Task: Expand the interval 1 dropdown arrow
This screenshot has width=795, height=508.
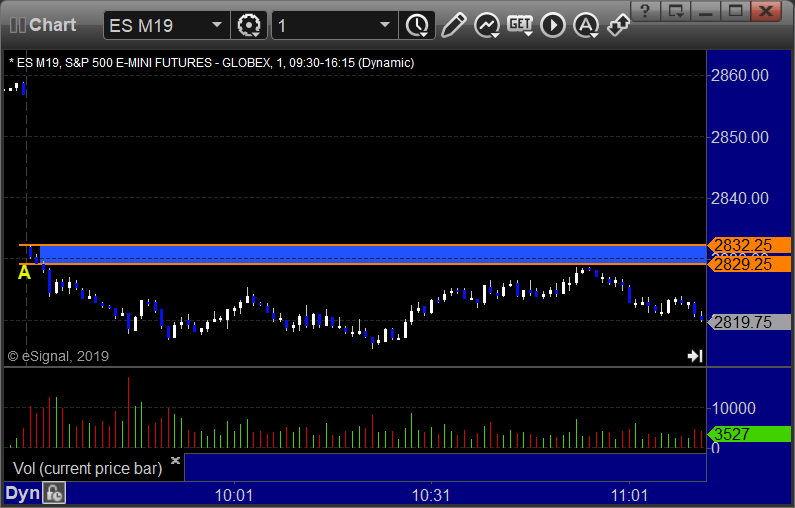Action: (385, 25)
